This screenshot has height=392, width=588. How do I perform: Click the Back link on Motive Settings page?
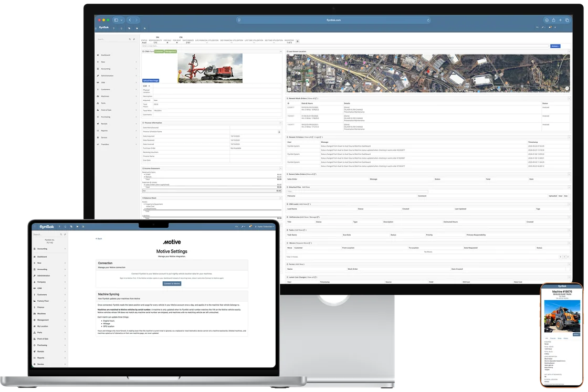[x=99, y=239]
